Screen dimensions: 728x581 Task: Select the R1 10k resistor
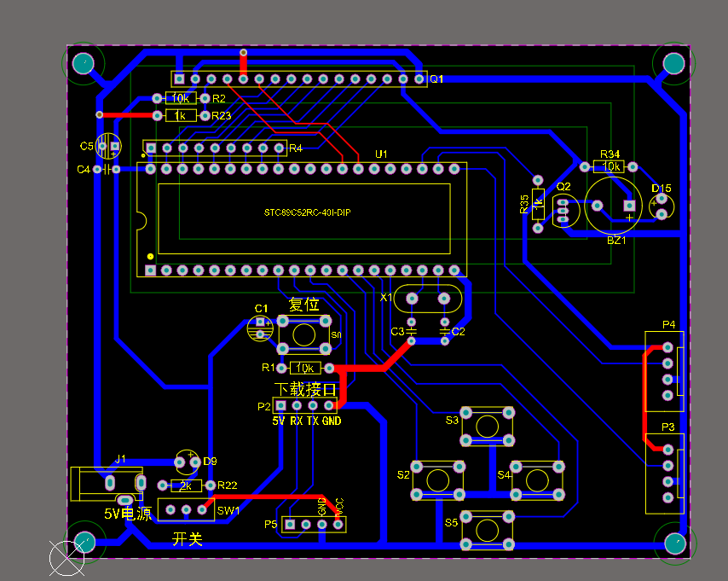coord(305,368)
